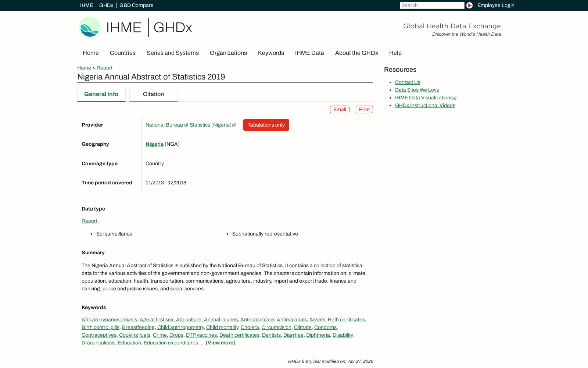Open the Diphtheria keyword
Screen dimensions: 588x368
click(318, 335)
